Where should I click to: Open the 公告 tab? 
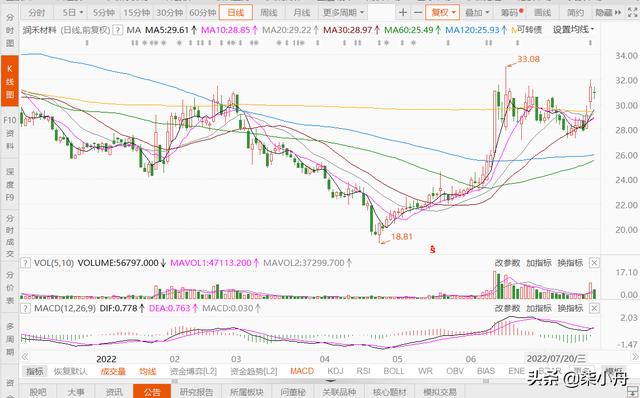point(152,391)
